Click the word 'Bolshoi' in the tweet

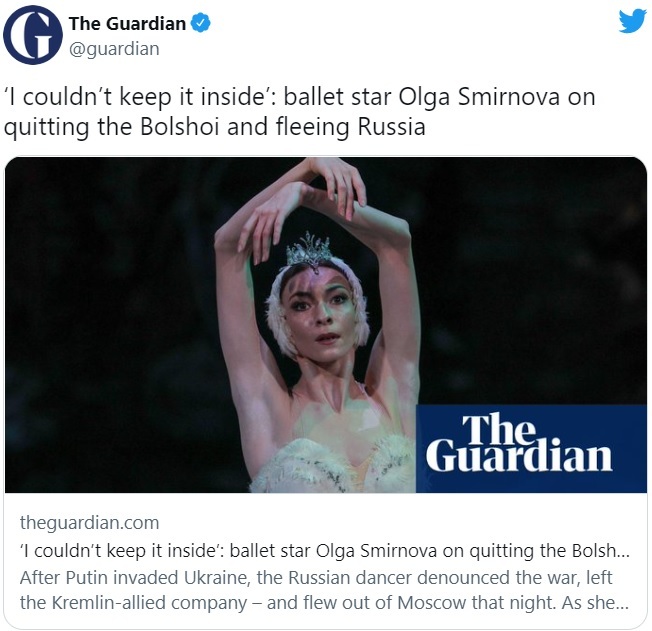179,127
